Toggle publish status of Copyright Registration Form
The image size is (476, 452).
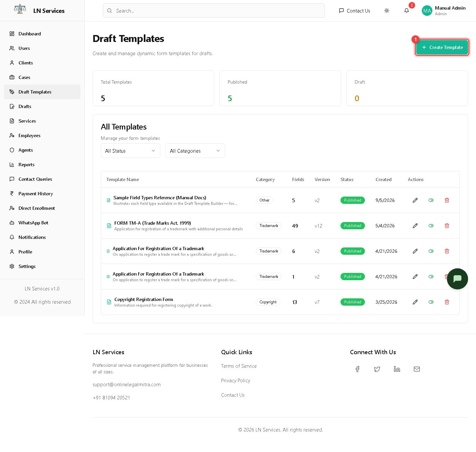click(431, 302)
